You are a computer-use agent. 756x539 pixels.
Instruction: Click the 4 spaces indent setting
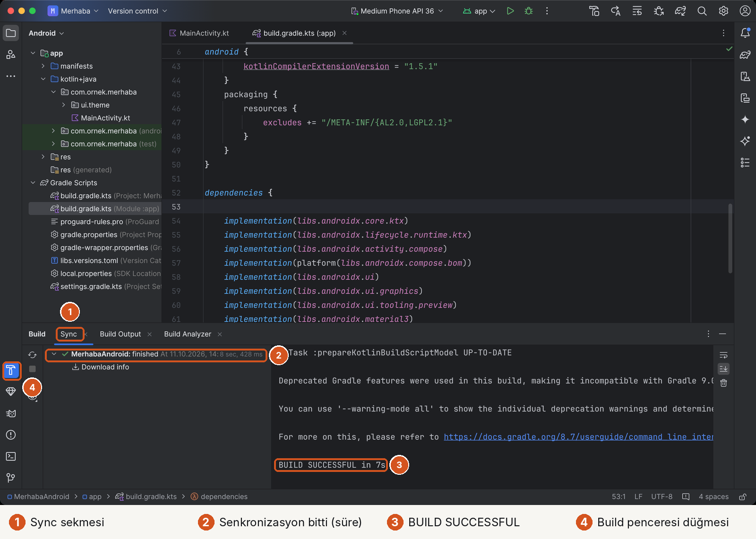click(x=713, y=496)
